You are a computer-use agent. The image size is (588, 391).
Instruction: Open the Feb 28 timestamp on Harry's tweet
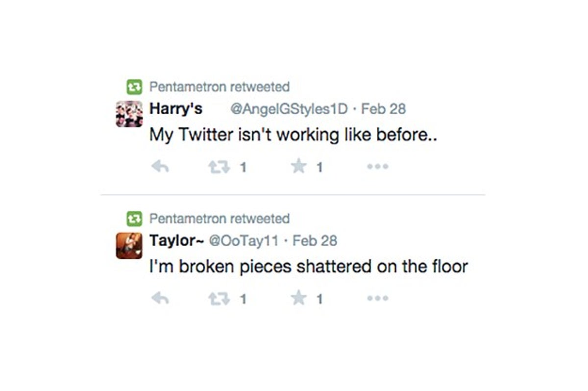(x=383, y=109)
